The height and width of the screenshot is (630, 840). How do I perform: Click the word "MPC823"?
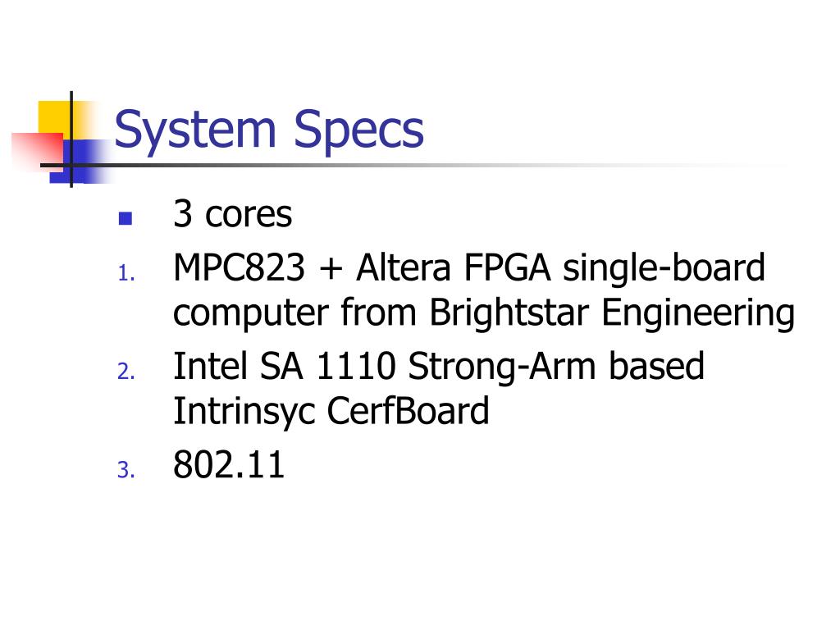pyautogui.click(x=239, y=267)
